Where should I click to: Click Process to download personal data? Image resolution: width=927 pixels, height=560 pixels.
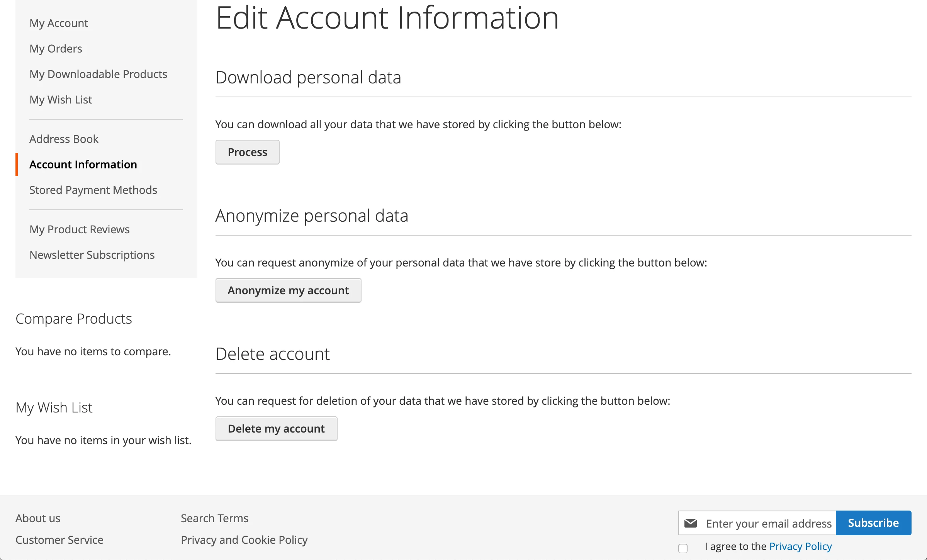pos(247,151)
